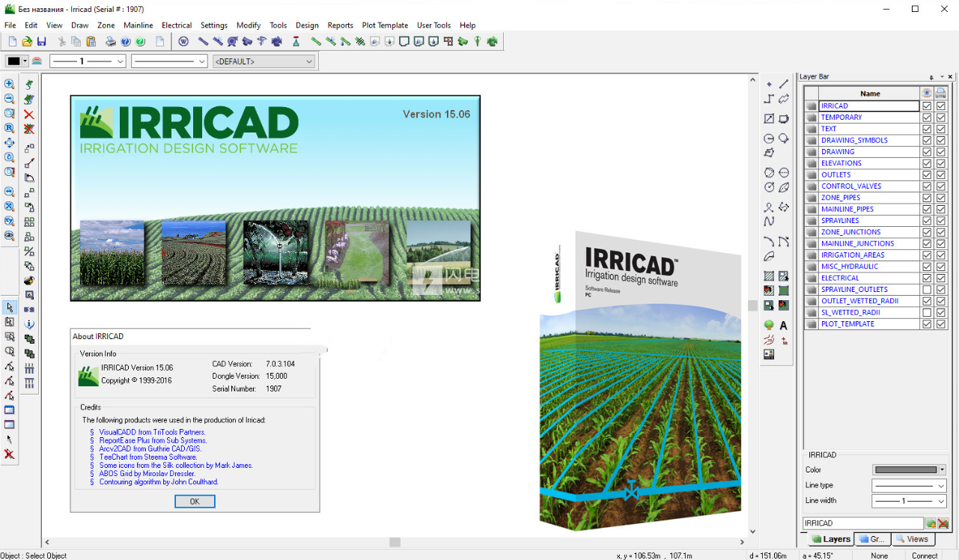Click the layers stack icon beside color box

click(x=37, y=61)
